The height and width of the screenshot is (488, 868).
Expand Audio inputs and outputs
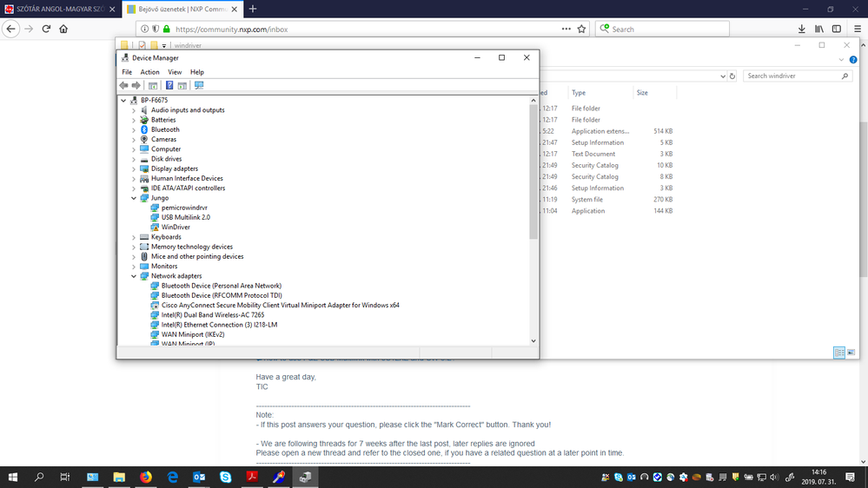tap(134, 110)
